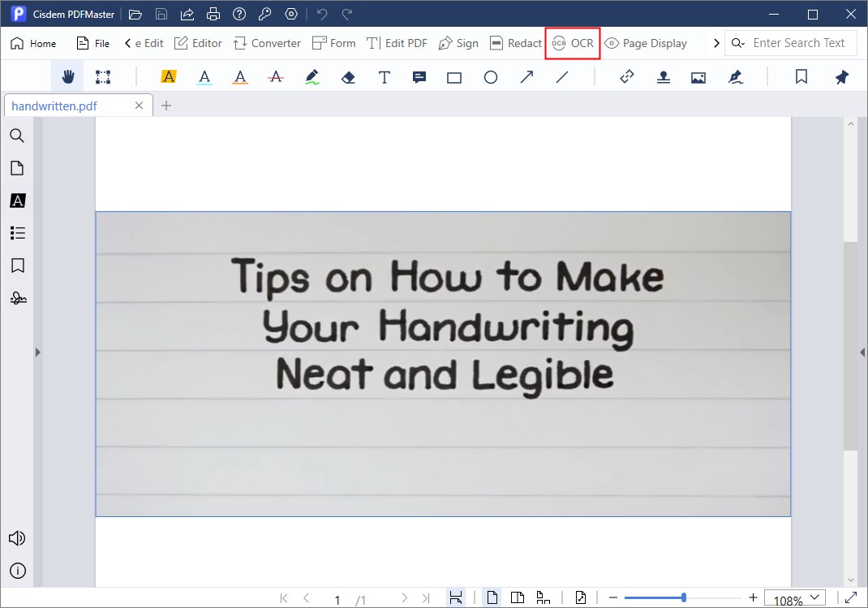Toggle two-page view mode
This screenshot has height=608, width=868.
(x=518, y=598)
